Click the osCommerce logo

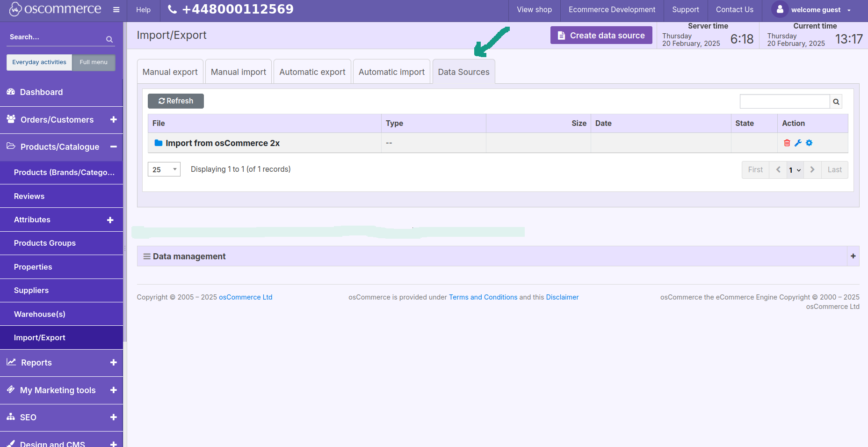pos(55,9)
